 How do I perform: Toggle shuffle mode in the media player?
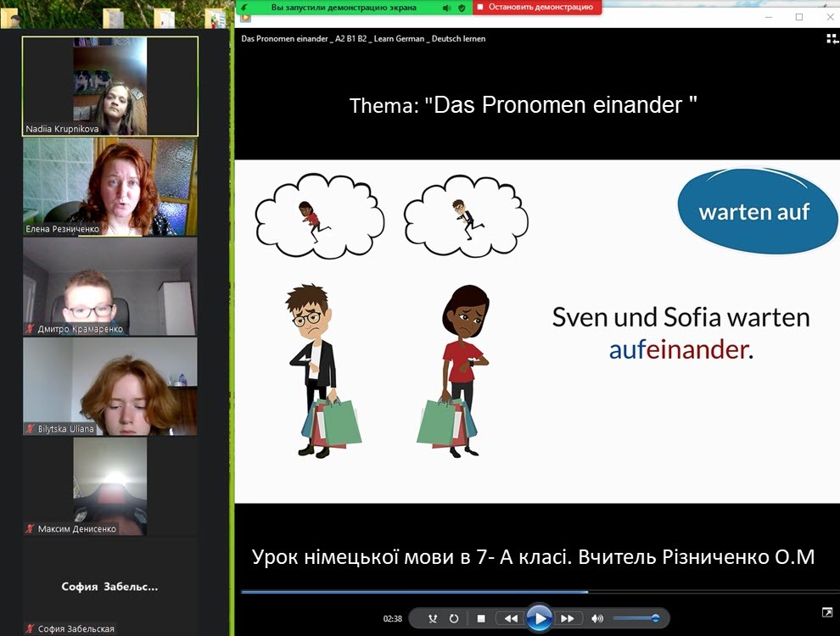433,619
